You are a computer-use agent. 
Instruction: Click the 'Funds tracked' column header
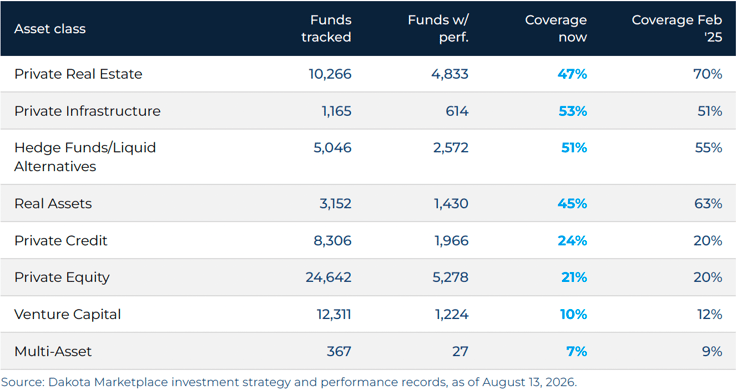[326, 29]
